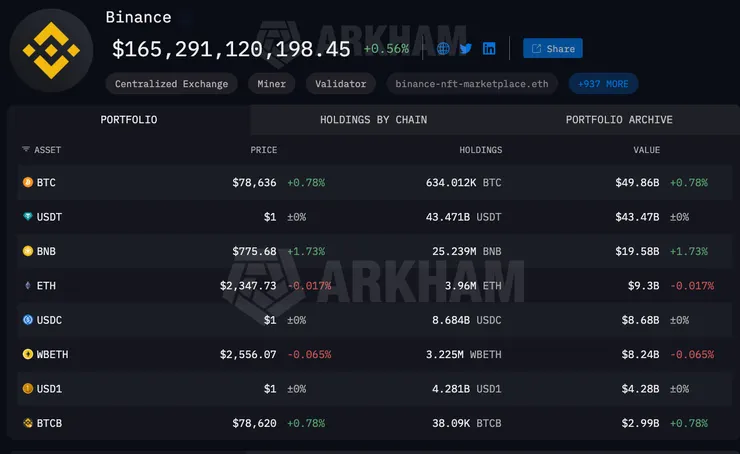
Task: Click the $49.86B BTC value
Action: coord(637,183)
